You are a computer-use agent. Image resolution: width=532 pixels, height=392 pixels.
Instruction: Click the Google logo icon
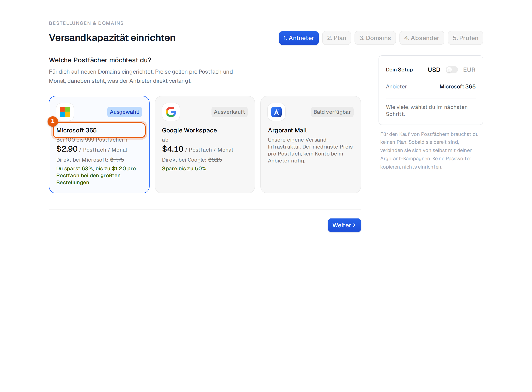tap(171, 112)
